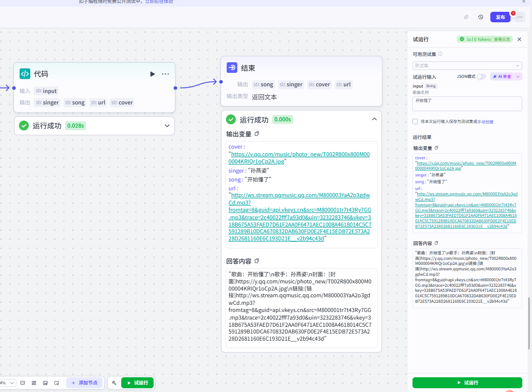Click the 歌曲名称 input field containing 开始懂了
The image size is (532, 392).
tap(467, 104)
